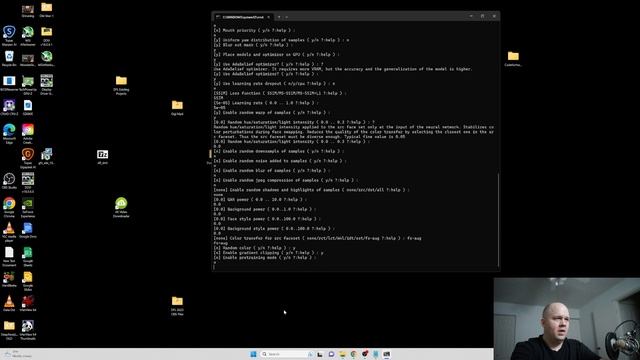The width and height of the screenshot is (640, 360).
Task: Click 'Color transfer for src faceset' line
Action: point(317,238)
